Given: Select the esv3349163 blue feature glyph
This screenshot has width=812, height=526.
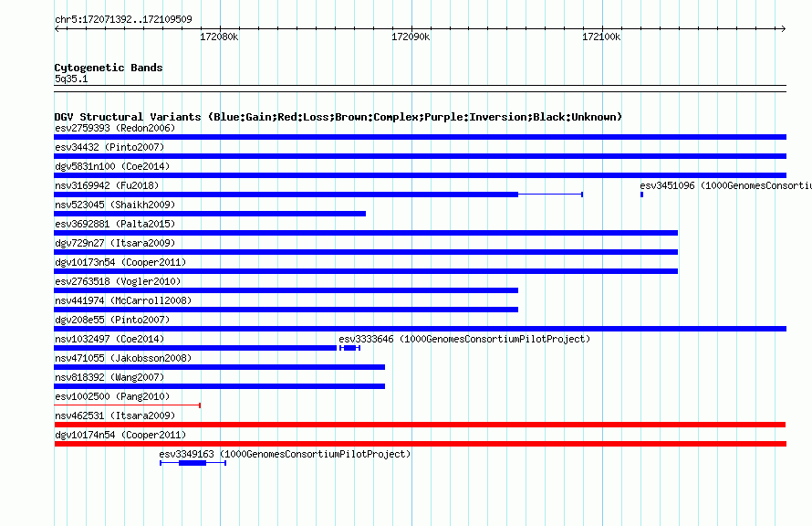Looking at the screenshot, I should click(x=193, y=463).
